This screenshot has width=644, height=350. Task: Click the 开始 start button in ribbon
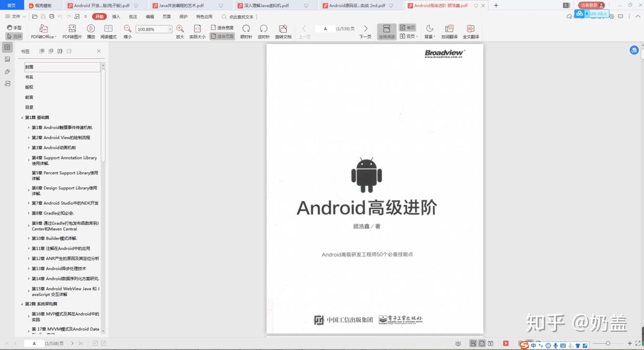tap(99, 17)
